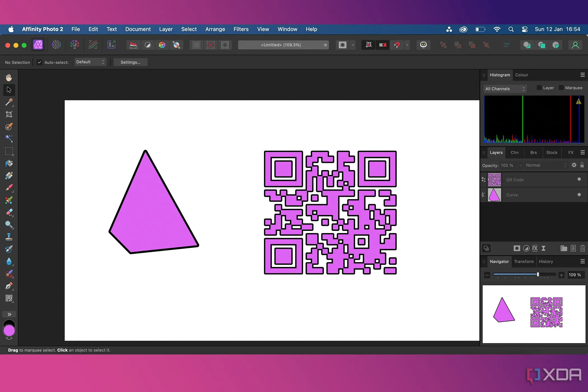The width and height of the screenshot is (588, 392).
Task: Open the Arrange menu
Action: click(x=215, y=29)
